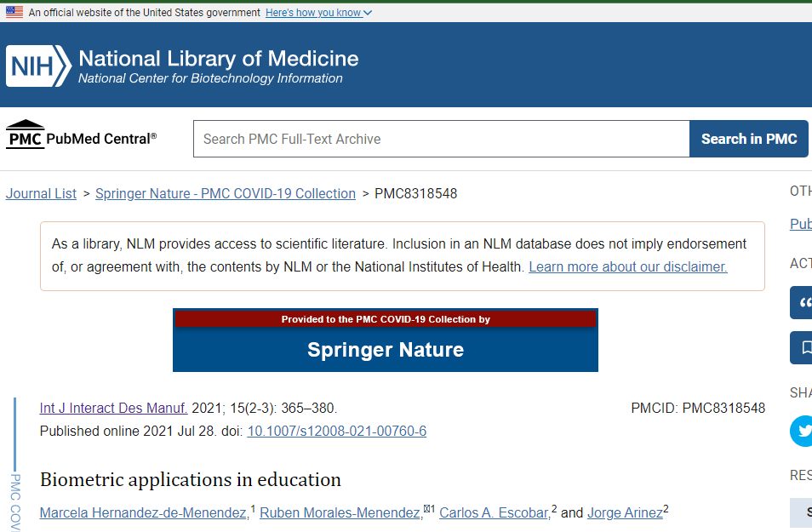Click the Cite quotation mark button
This screenshot has width=812, height=532.
(801, 303)
